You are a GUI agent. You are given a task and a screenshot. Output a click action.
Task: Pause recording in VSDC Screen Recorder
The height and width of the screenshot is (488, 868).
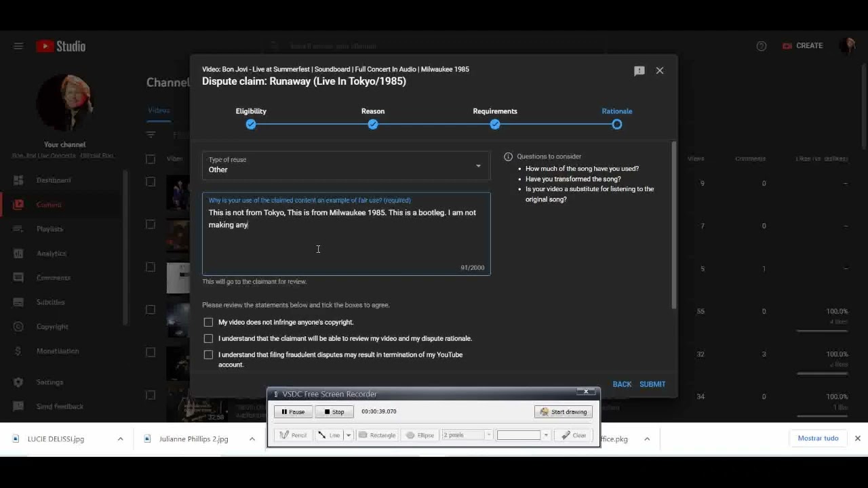[x=293, y=411]
